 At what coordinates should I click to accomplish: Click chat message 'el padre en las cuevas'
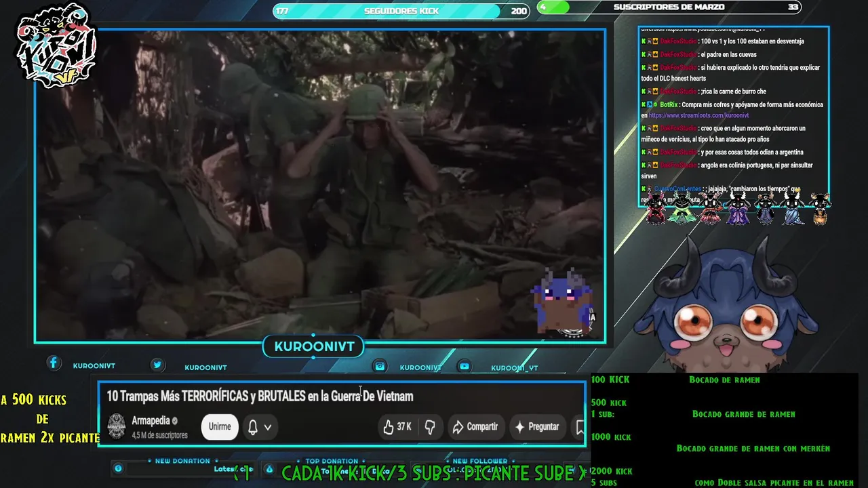click(x=728, y=54)
